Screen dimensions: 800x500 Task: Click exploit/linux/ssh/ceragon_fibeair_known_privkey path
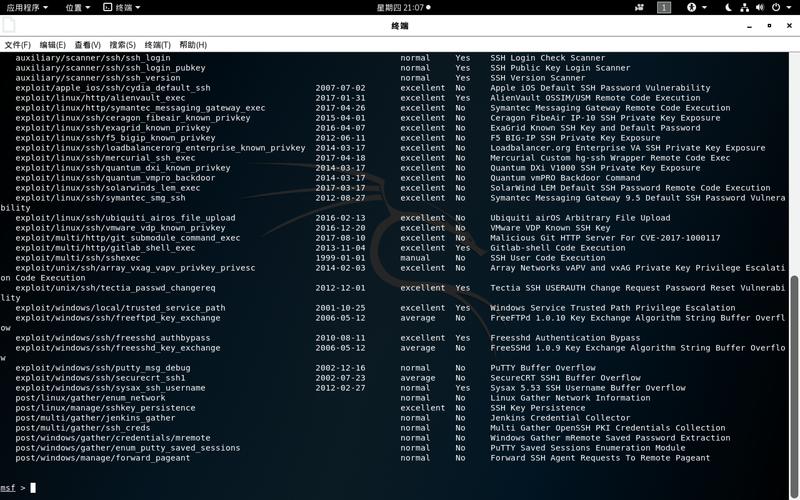tap(133, 118)
